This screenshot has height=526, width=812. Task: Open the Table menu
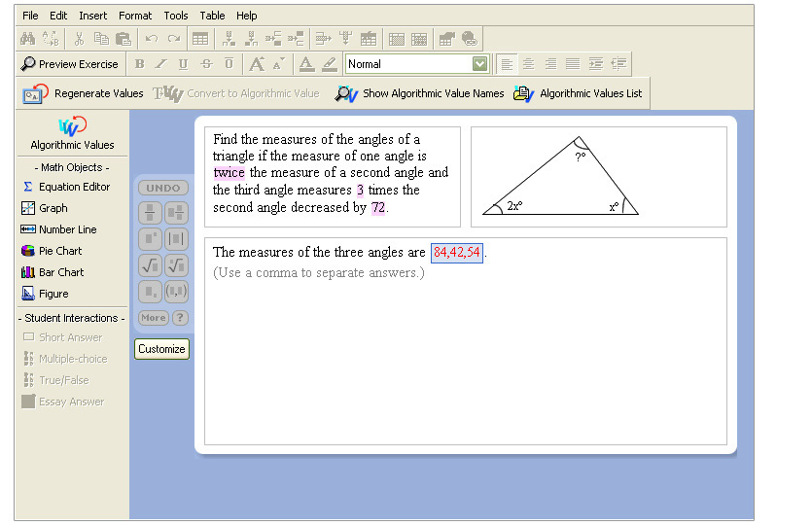[212, 16]
